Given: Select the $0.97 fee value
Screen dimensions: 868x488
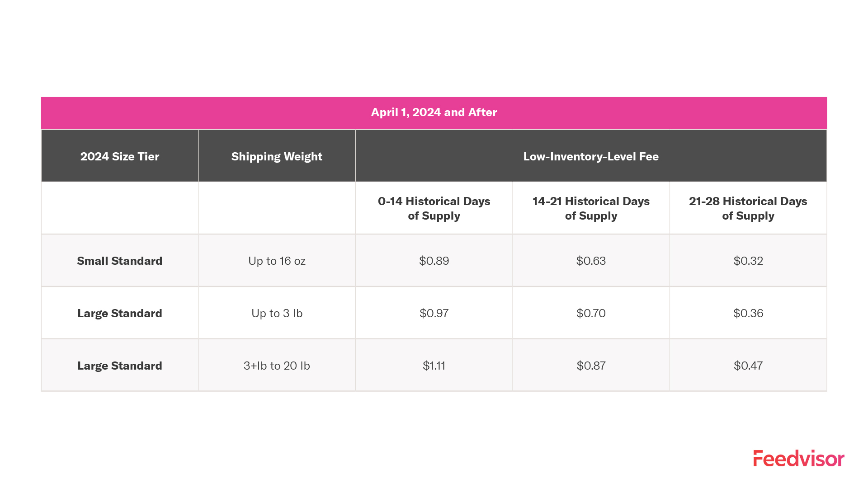Looking at the screenshot, I should tap(434, 313).
